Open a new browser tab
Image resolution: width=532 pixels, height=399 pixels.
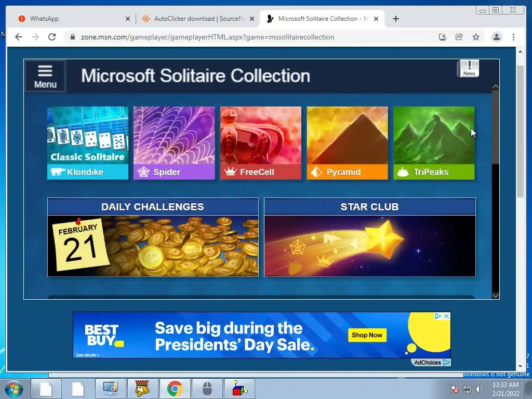pyautogui.click(x=395, y=19)
